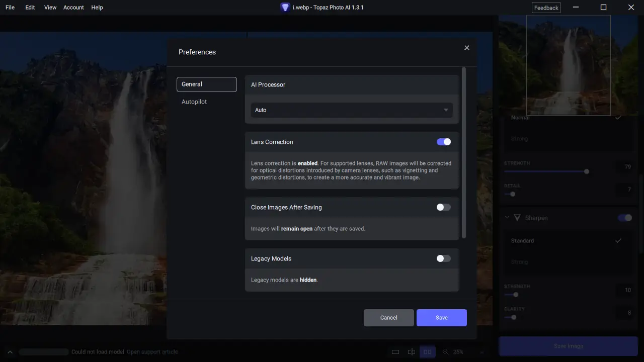
Task: Cancel the Preferences dialog
Action: (389, 318)
